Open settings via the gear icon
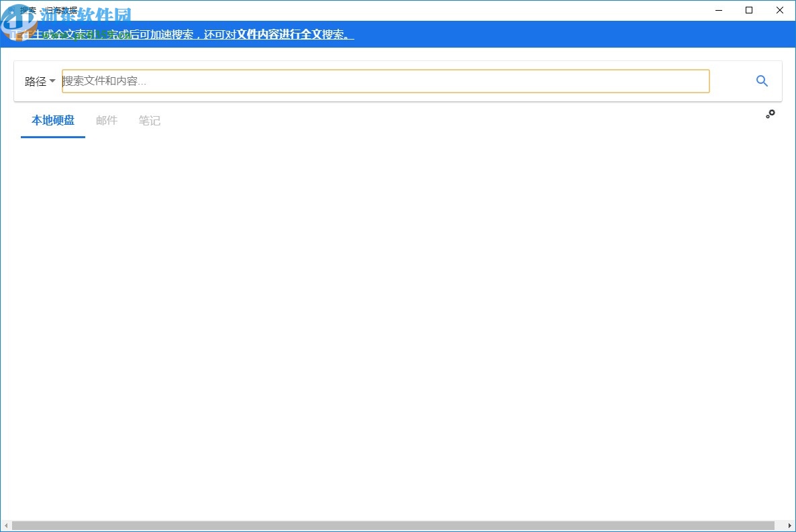 click(x=770, y=114)
